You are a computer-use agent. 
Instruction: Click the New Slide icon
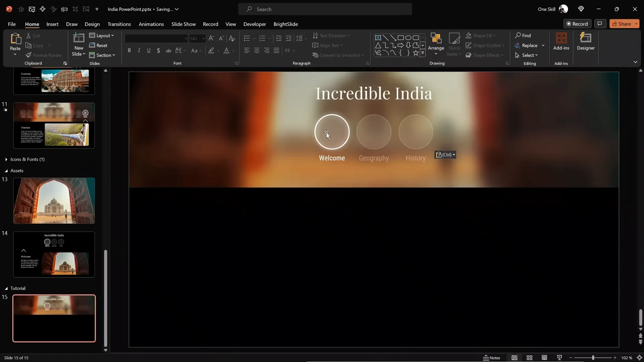pos(78,38)
